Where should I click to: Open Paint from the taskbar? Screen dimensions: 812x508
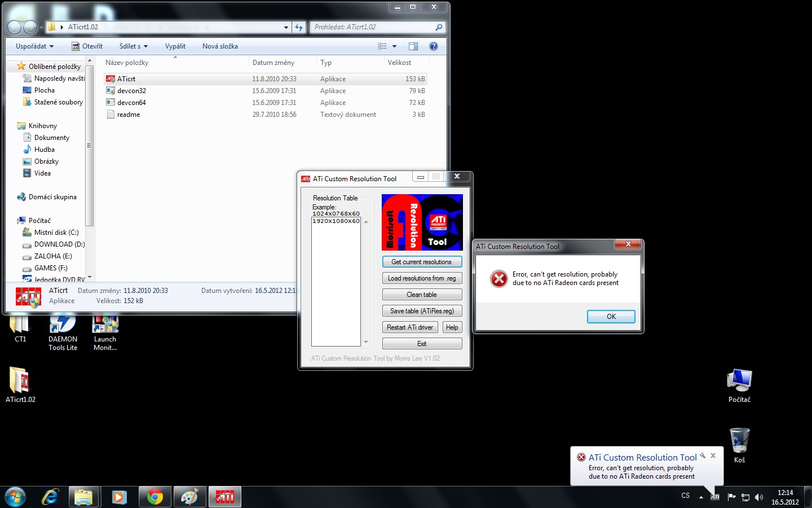tap(189, 497)
